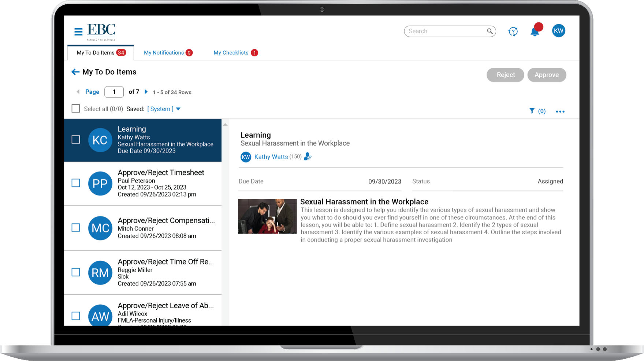Screen dimensions: 644x361
Task: Open the help icon in the top bar
Action: 513,31
